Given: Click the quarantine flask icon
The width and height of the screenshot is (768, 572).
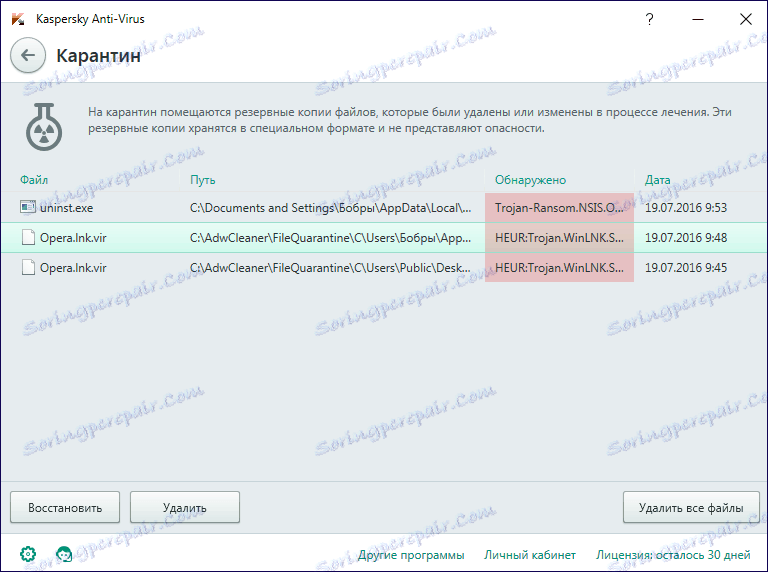Looking at the screenshot, I should pyautogui.click(x=44, y=126).
